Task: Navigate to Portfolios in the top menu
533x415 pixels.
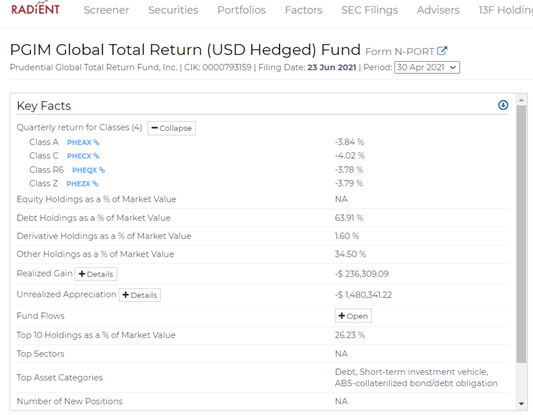Action: [x=241, y=10]
